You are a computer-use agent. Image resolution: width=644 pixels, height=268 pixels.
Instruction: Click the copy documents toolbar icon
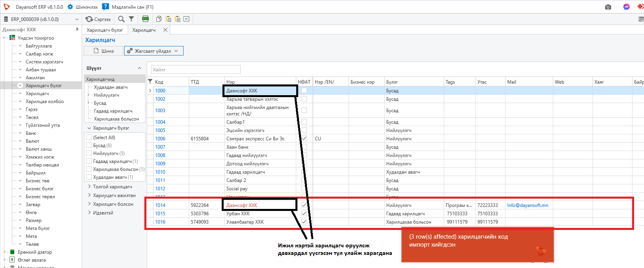click(159, 19)
